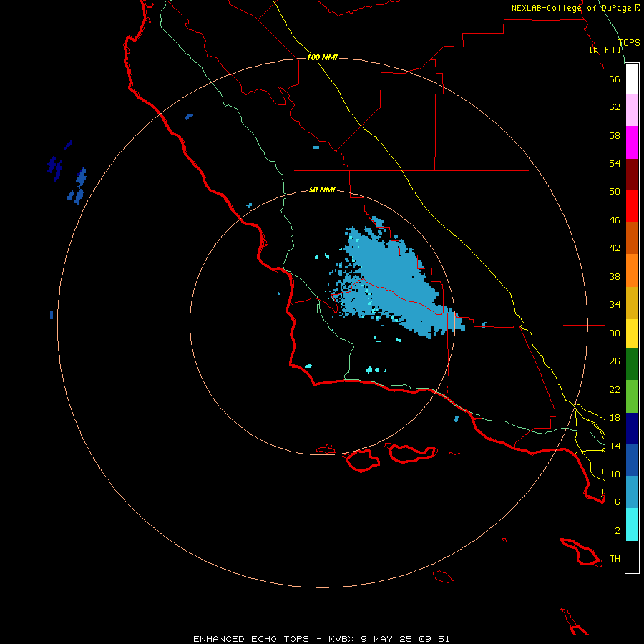Click the '58' legend value
The height and width of the screenshot is (644, 644).
tap(615, 135)
